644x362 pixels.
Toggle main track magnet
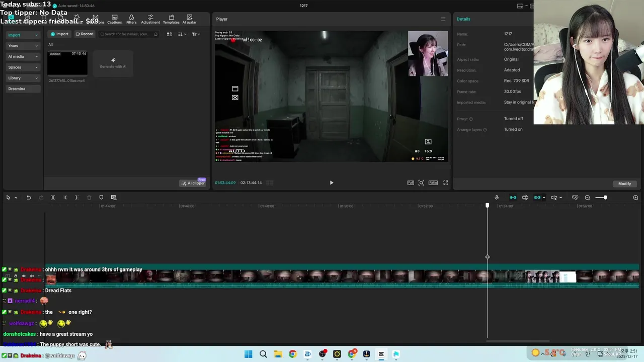click(513, 198)
